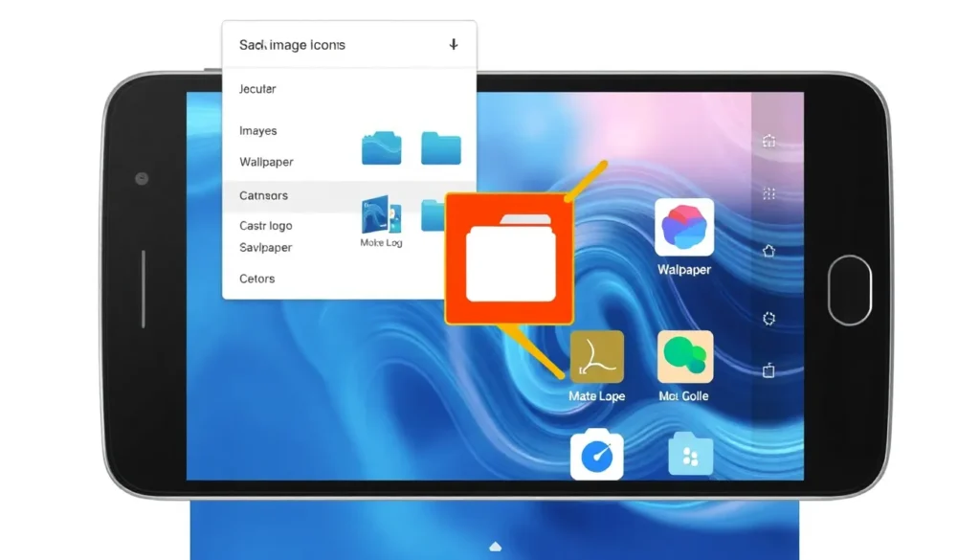
Task: Click the down arrow in menu header
Action: coord(454,45)
